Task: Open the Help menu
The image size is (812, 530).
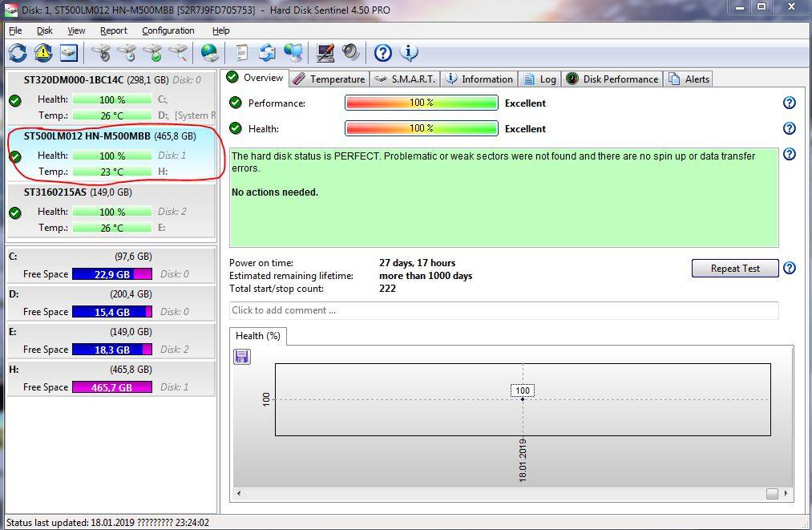Action: coord(220,30)
